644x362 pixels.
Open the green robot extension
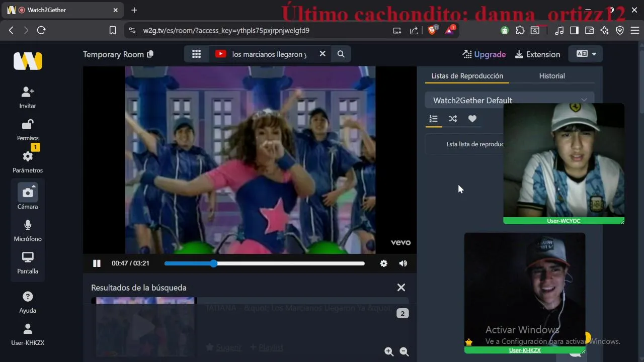coord(505,30)
